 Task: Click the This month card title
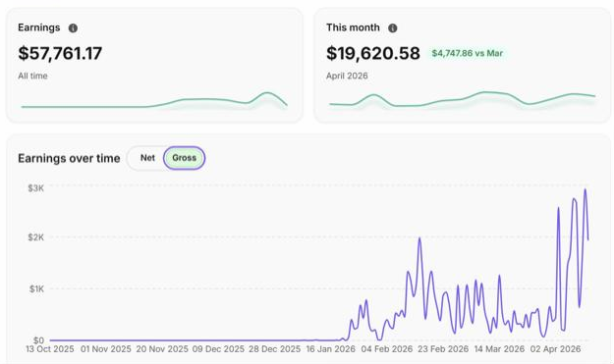(353, 27)
